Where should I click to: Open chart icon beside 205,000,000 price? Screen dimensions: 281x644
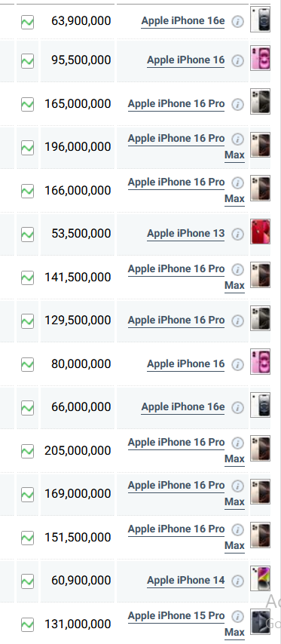[x=27, y=452]
